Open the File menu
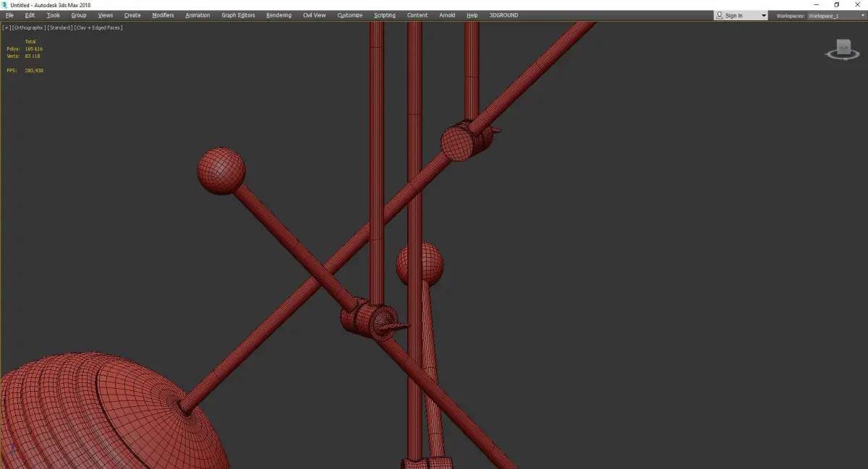Viewport: 868px width, 469px height. (x=9, y=15)
